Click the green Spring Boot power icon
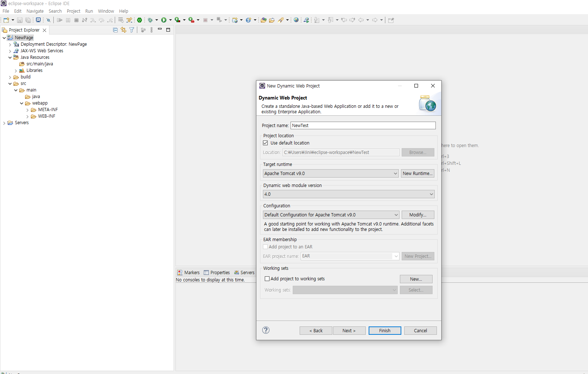Screen dimensions: 588x374 pos(139,20)
